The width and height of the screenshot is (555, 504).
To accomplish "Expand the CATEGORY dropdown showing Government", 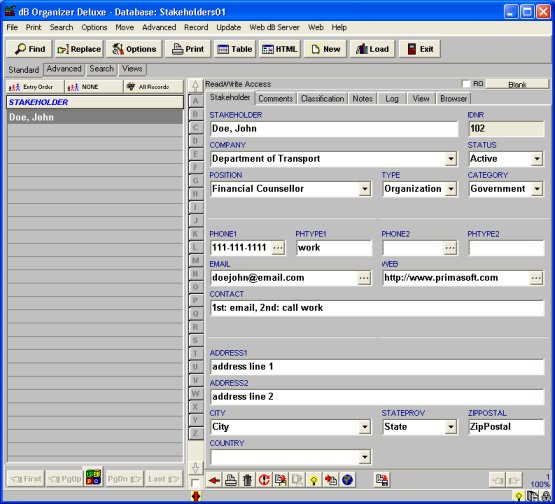I will coord(537,189).
